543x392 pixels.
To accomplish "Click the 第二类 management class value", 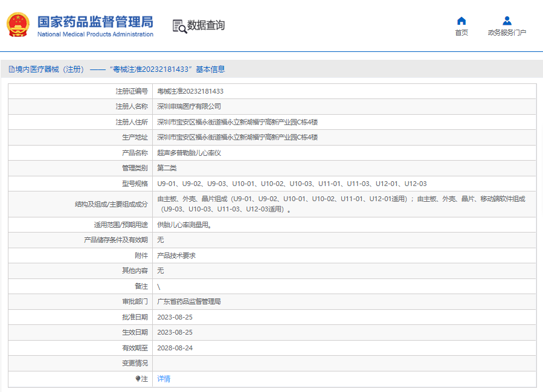I will tap(167, 169).
